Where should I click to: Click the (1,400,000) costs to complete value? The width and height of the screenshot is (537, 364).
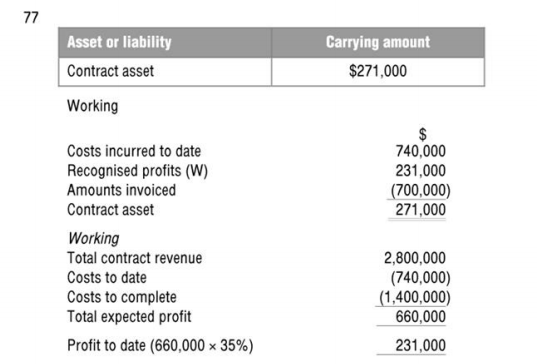(415, 297)
